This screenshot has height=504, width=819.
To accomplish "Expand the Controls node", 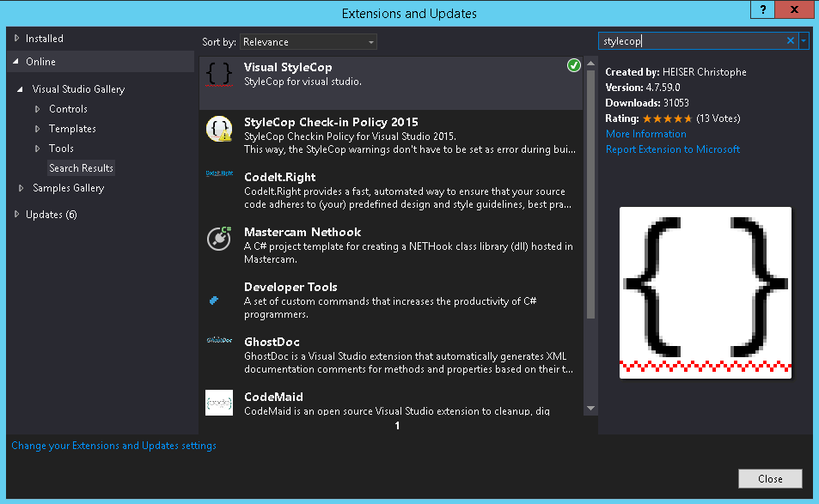I will pos(38,109).
